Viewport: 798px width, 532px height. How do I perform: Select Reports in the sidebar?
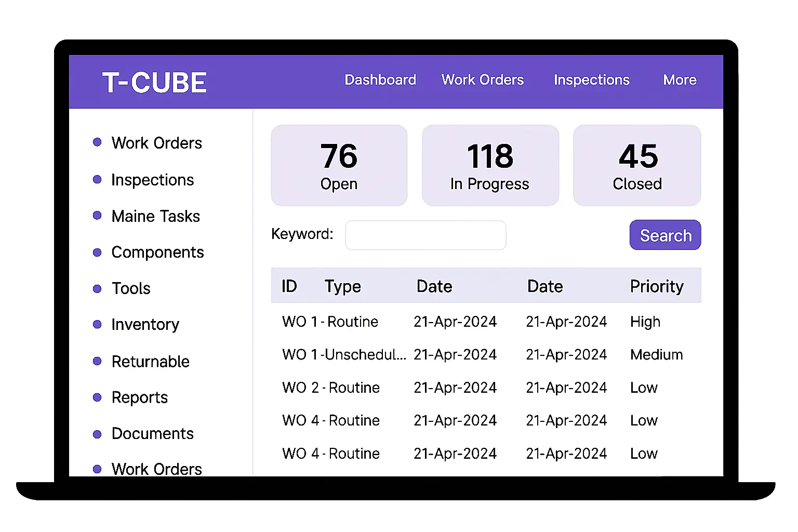coord(139,397)
